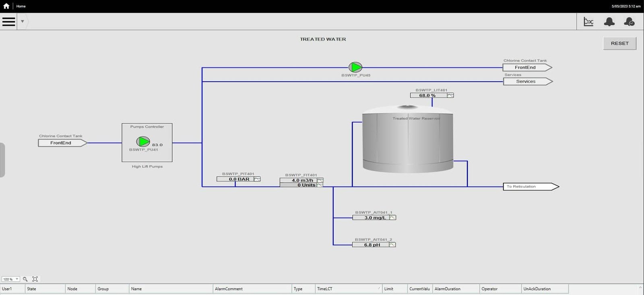The width and height of the screenshot is (644, 295).
Task: Go to FrontEnd link at top right
Action: [x=525, y=68]
